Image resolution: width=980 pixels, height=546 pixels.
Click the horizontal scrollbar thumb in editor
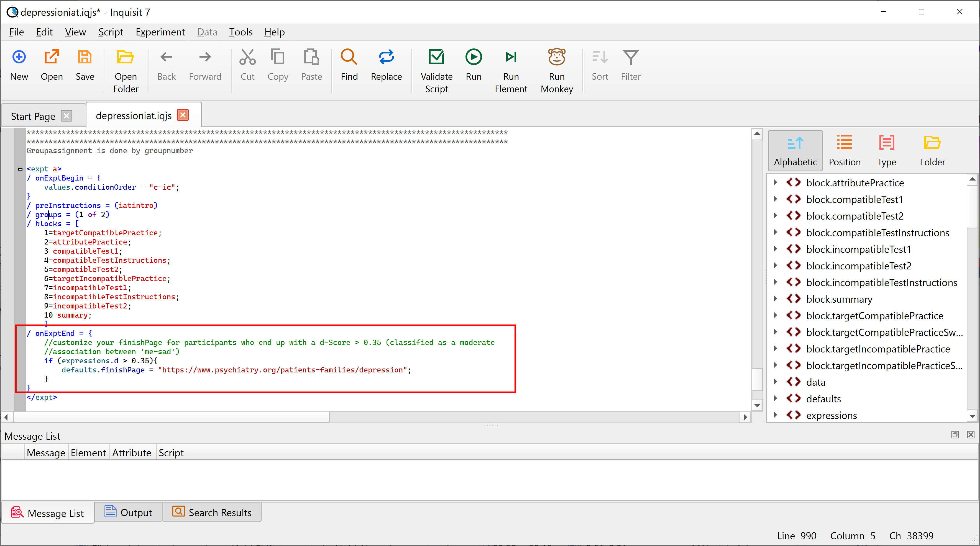point(171,417)
